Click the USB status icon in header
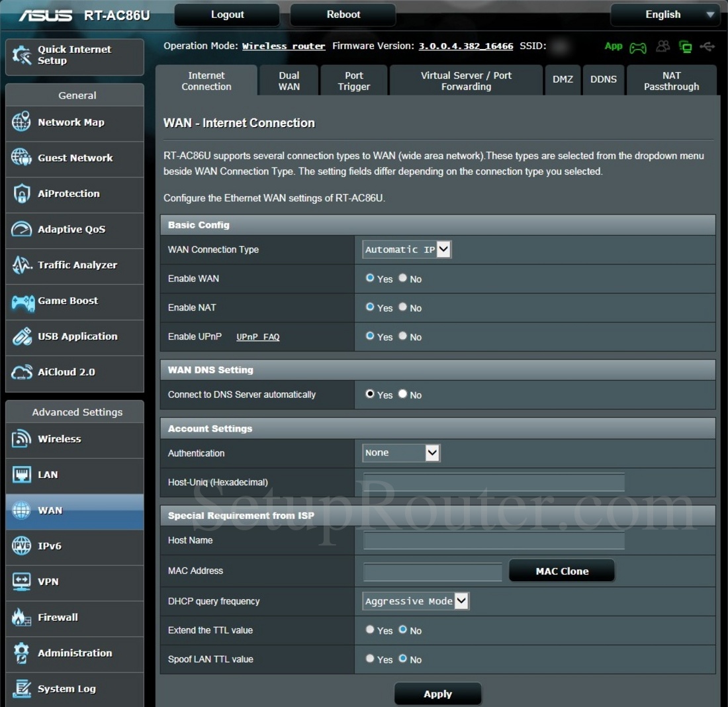Image resolution: width=728 pixels, height=707 pixels. tap(706, 47)
